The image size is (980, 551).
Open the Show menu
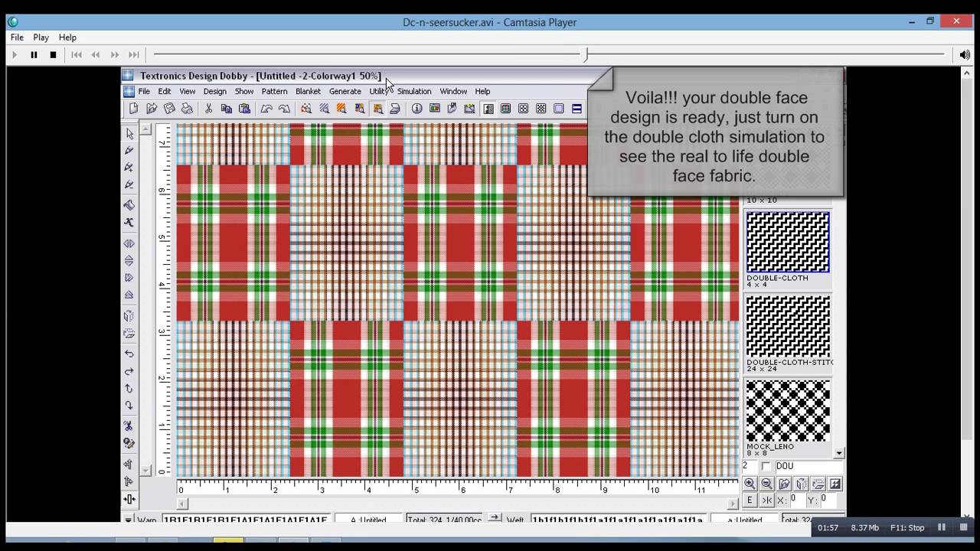tap(244, 91)
